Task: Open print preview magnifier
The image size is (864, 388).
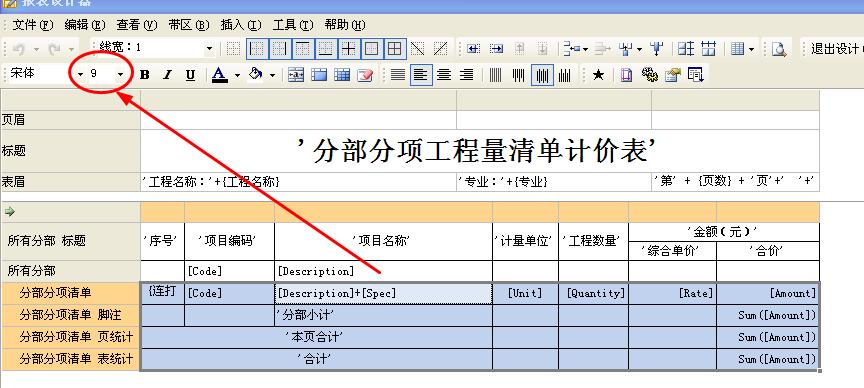Action: (x=779, y=49)
